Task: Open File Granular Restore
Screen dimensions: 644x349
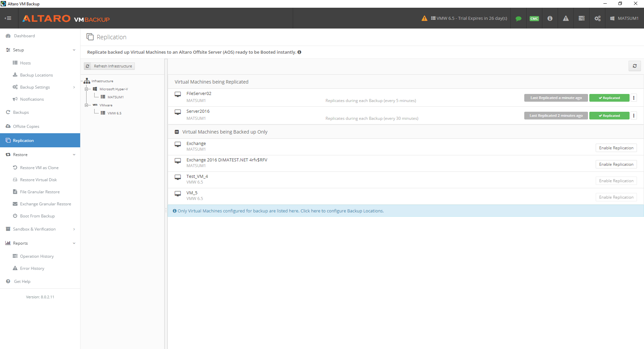Action: pos(40,192)
